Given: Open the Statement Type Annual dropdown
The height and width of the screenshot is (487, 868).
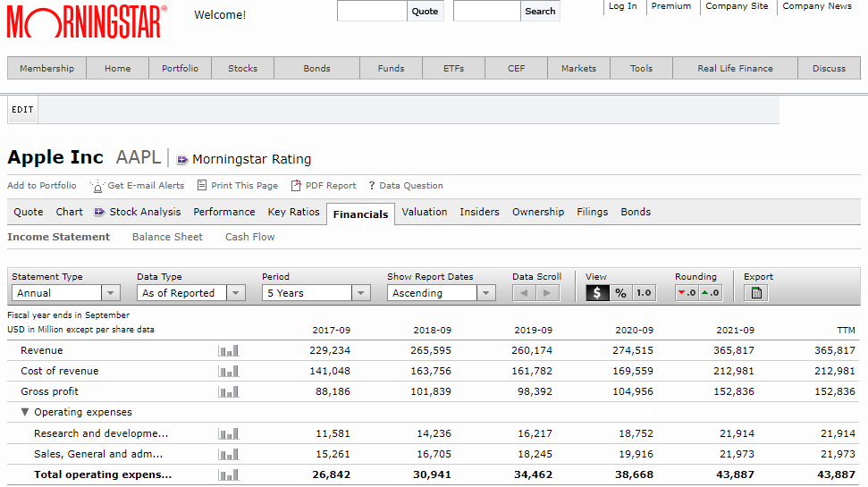Looking at the screenshot, I should 66,293.
